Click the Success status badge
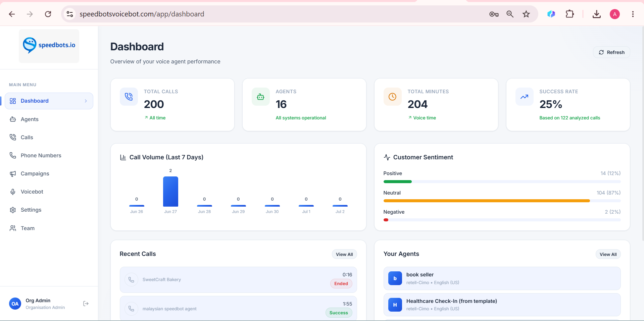Viewport: 644px width, 321px height. [x=339, y=313]
